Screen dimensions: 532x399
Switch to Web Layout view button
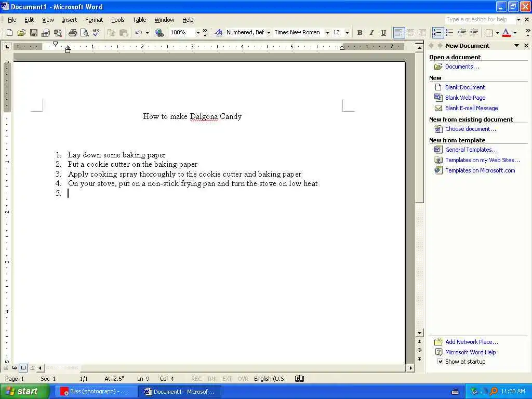tap(14, 367)
